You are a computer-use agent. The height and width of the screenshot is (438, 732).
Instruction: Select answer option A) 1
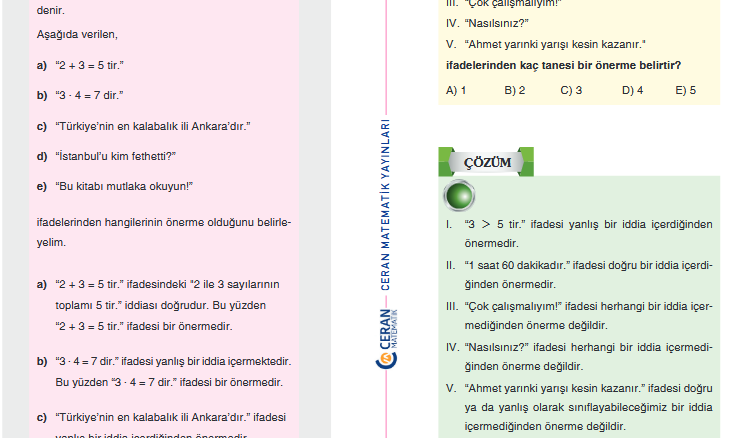pyautogui.click(x=456, y=90)
